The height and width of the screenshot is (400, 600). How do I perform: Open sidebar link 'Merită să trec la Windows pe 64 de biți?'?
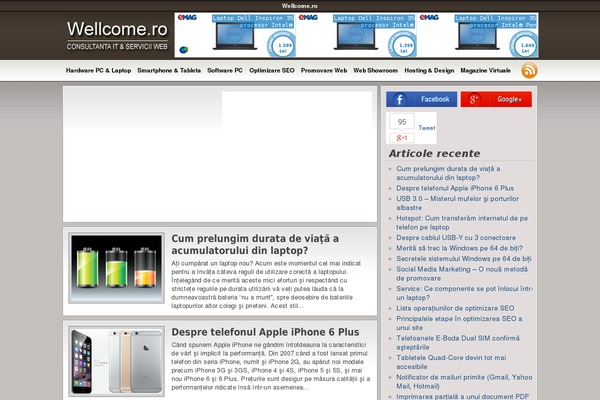(460, 248)
